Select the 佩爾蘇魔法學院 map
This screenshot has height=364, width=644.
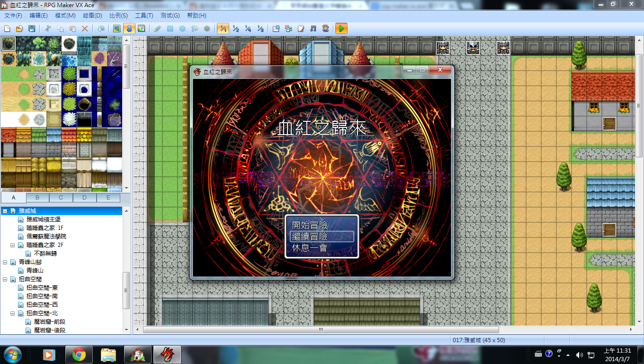pos(46,237)
